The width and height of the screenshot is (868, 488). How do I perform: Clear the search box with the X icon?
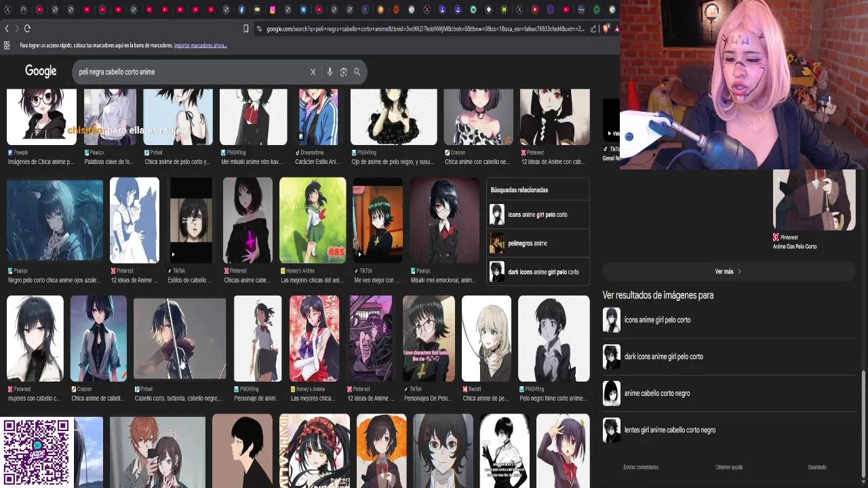click(313, 72)
